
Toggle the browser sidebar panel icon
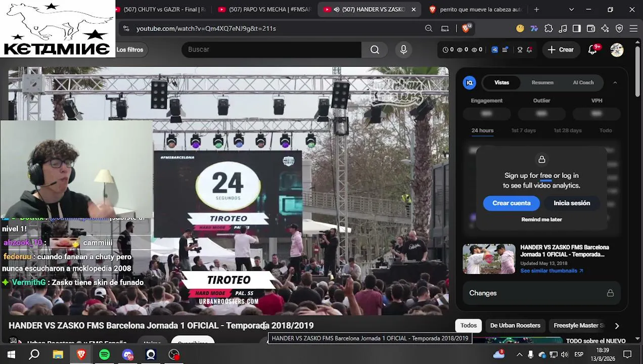(x=577, y=28)
